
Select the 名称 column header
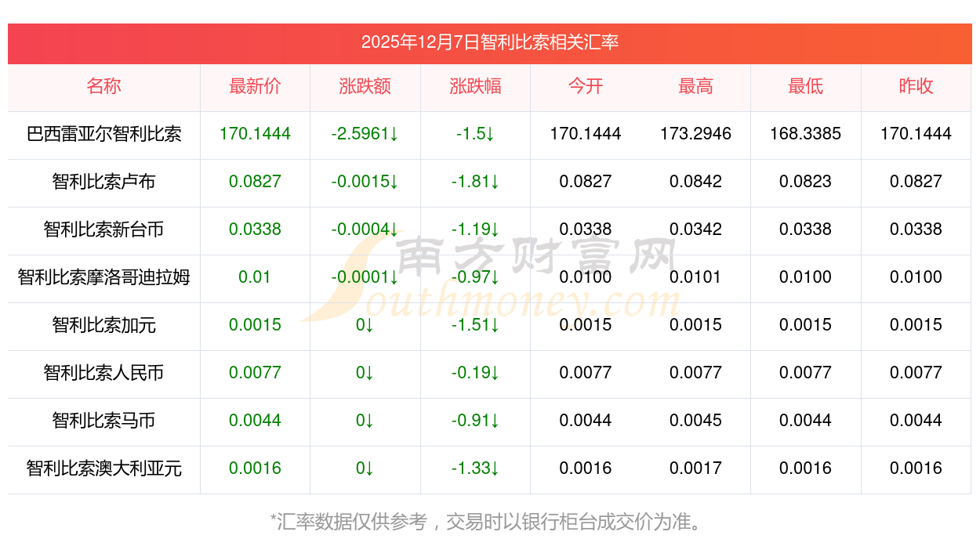point(103,86)
